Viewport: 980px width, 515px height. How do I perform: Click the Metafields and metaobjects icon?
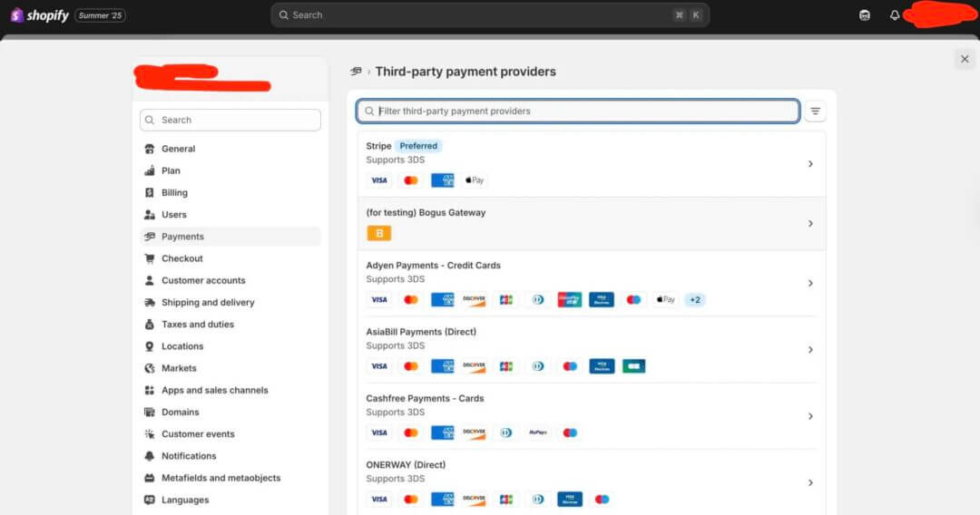pyautogui.click(x=150, y=478)
